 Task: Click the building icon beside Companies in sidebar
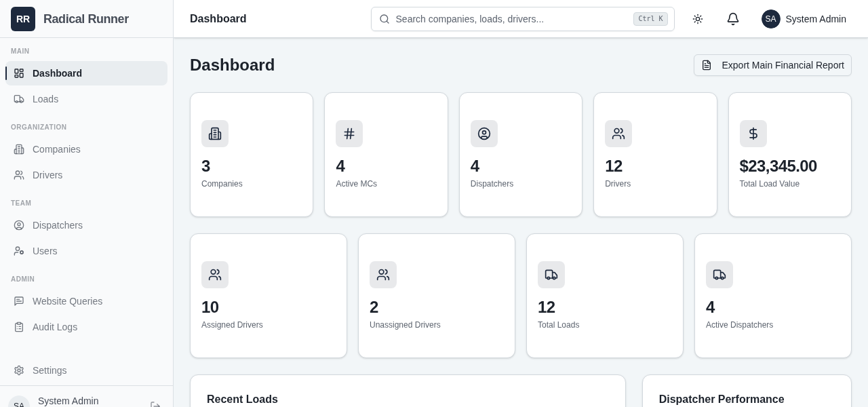click(x=19, y=149)
